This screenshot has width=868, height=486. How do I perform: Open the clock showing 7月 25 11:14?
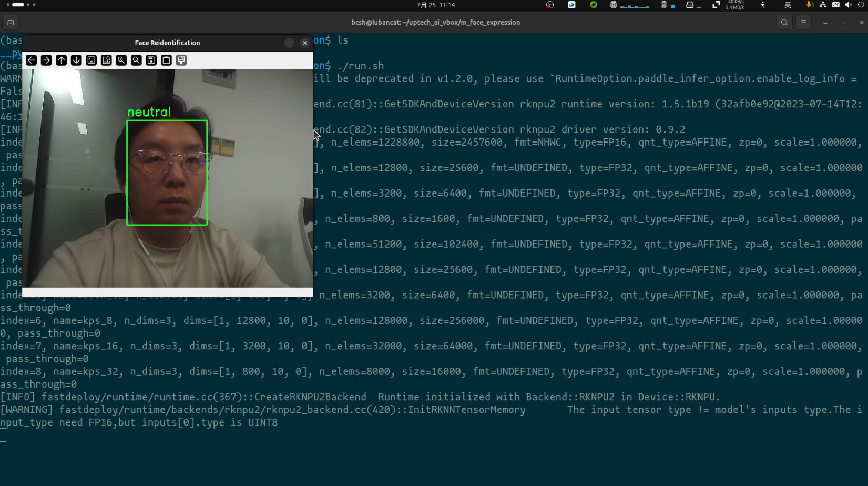(436, 5)
